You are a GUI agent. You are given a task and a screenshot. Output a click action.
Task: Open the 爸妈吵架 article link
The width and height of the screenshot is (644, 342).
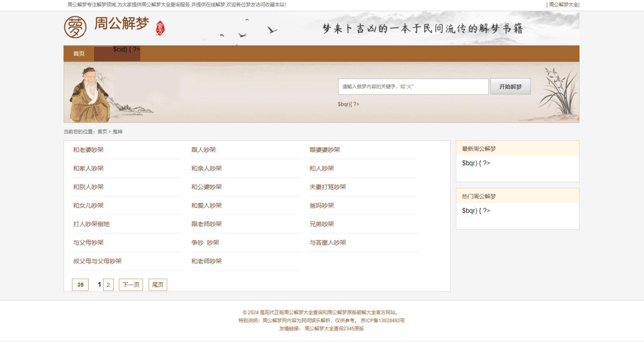pos(322,205)
